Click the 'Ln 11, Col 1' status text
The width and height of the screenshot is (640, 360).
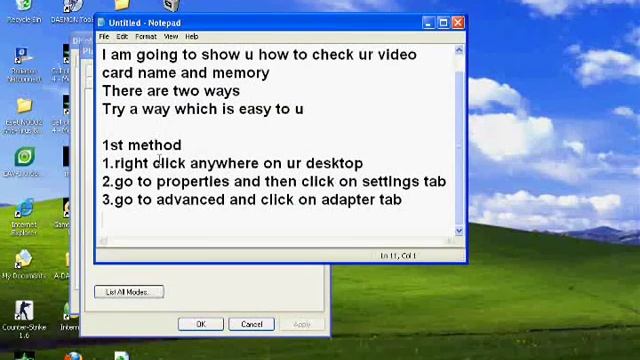coord(398,256)
